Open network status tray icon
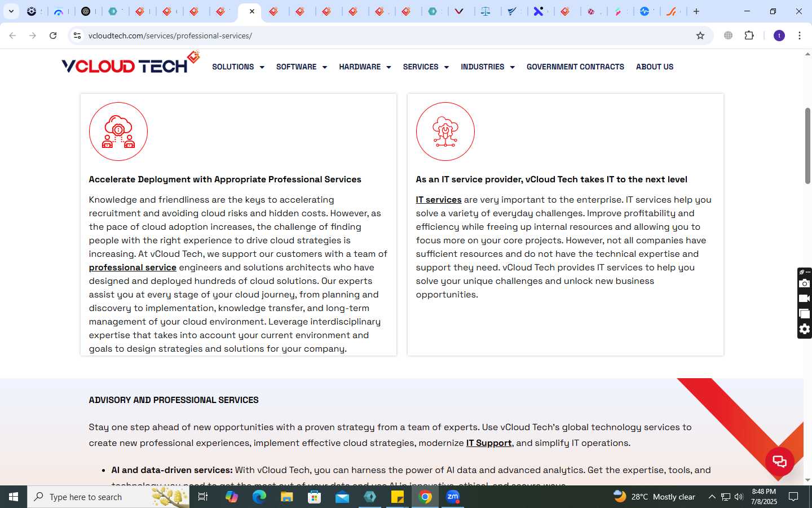This screenshot has height=508, width=812. pos(726,497)
